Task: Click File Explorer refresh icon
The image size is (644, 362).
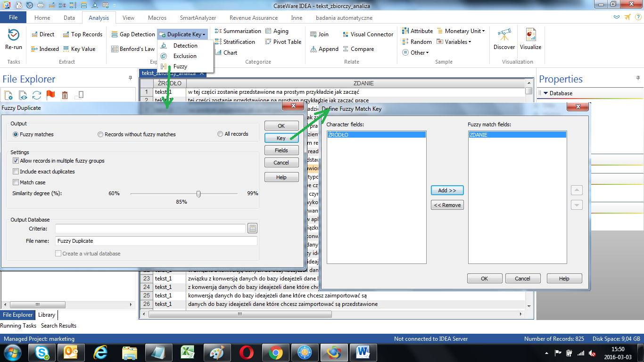Action: point(37,95)
